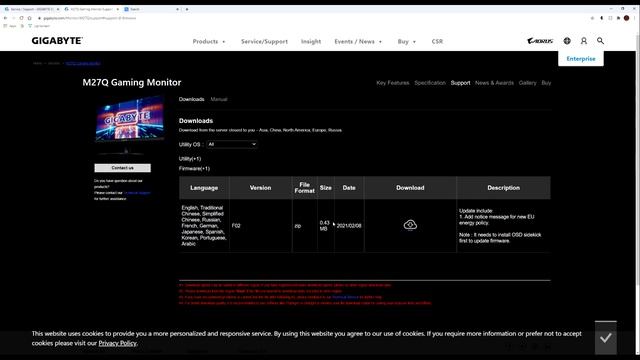
Task: Open the Enterprise link
Action: point(581,59)
